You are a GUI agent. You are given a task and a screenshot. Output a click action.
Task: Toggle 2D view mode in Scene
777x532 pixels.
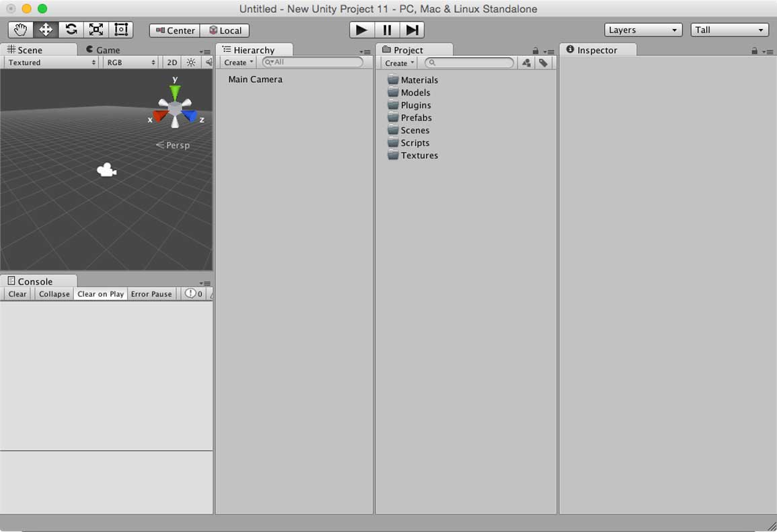pos(172,63)
